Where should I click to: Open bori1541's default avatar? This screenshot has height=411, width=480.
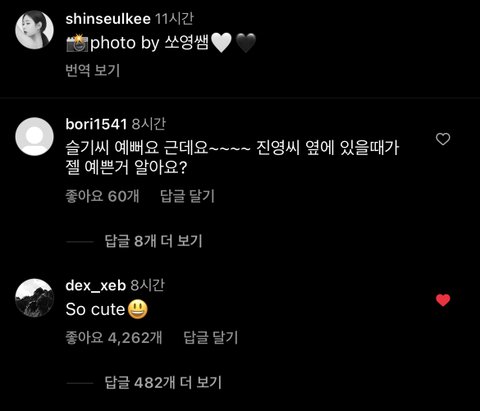point(34,136)
